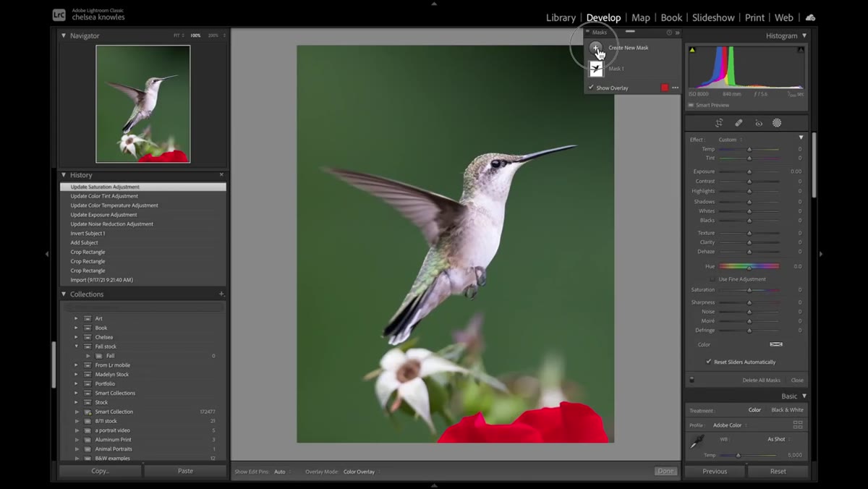The width and height of the screenshot is (868, 489).
Task: Hide the right panel with side arrow
Action: click(x=820, y=254)
